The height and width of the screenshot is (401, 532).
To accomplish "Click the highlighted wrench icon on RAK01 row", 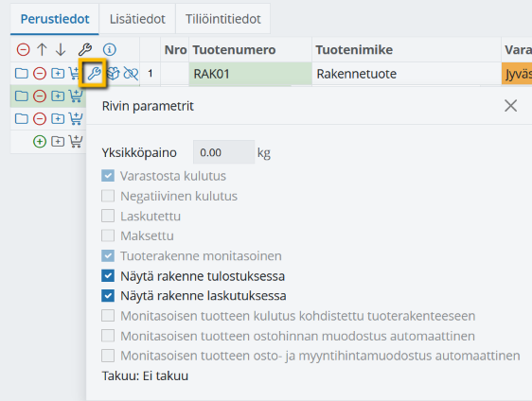I will (x=94, y=73).
